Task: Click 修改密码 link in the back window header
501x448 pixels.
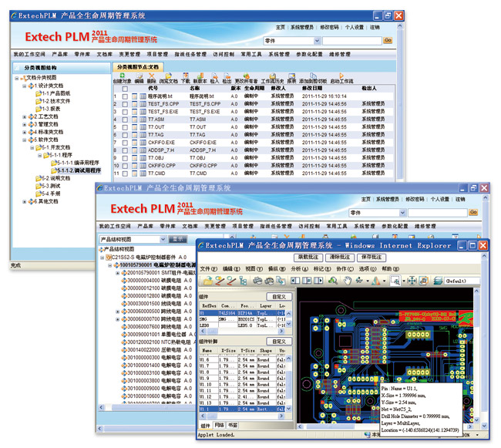Action: [x=329, y=27]
